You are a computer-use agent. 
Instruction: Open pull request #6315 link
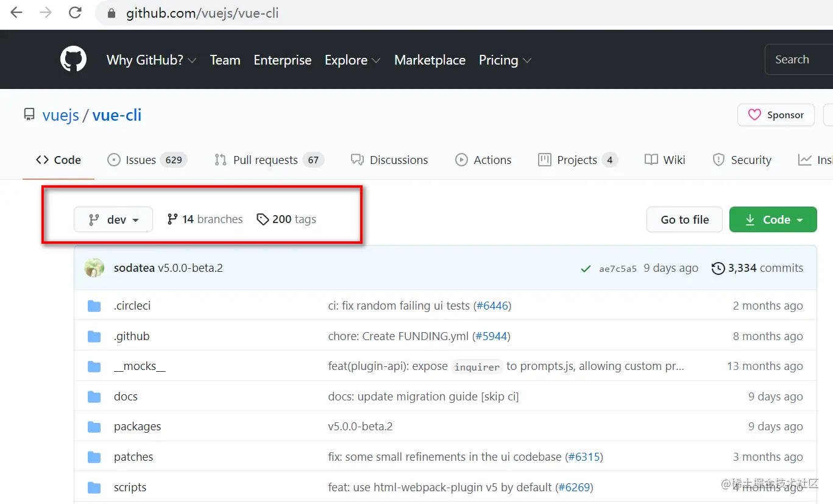584,457
